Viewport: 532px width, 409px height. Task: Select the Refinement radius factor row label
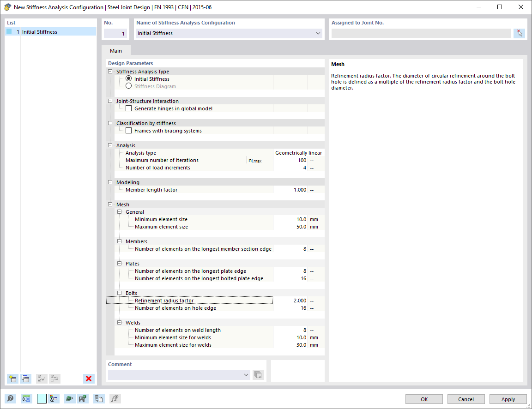point(164,301)
